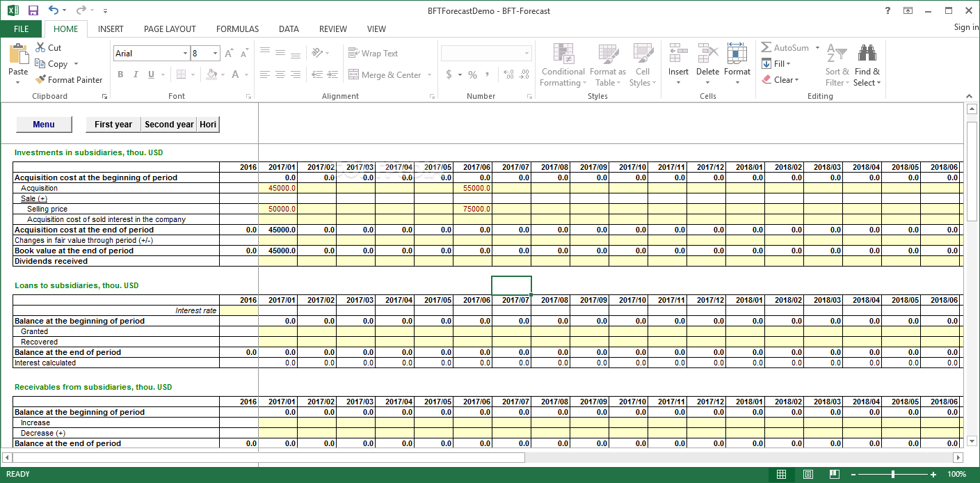Expand the font name dropdown
The image size is (980, 483).
pos(185,54)
